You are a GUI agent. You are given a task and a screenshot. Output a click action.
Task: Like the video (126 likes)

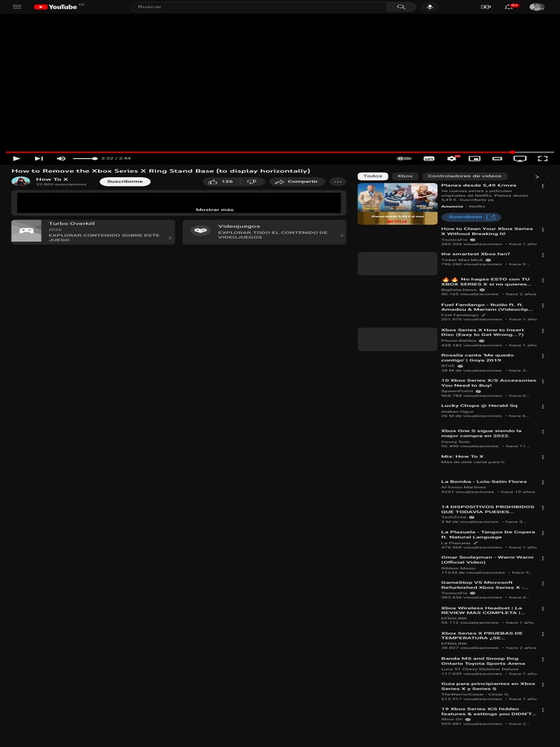click(222, 182)
